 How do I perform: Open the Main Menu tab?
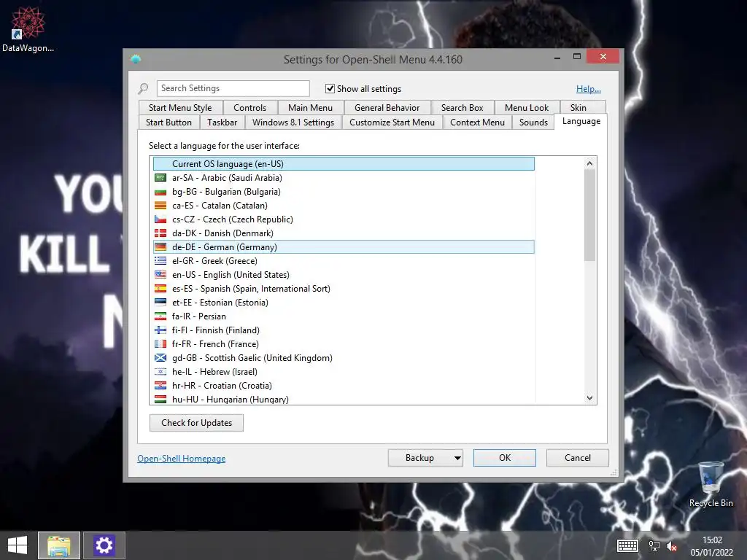(x=310, y=108)
